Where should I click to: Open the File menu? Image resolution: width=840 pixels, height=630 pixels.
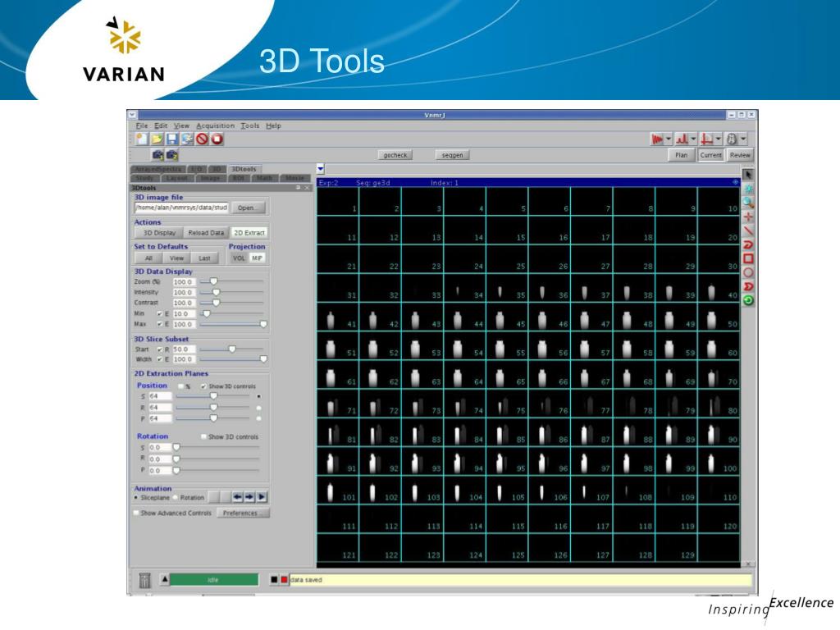tap(141, 126)
